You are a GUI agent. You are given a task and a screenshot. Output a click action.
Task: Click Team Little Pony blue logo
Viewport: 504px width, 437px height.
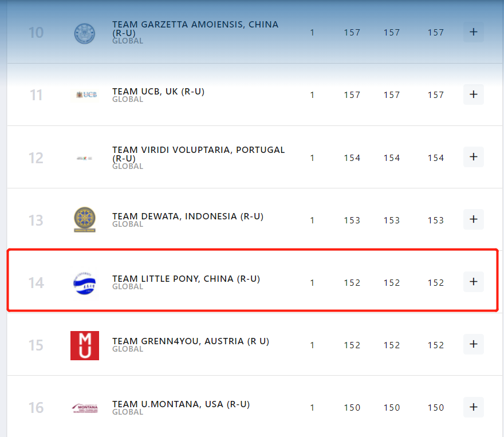coord(85,282)
